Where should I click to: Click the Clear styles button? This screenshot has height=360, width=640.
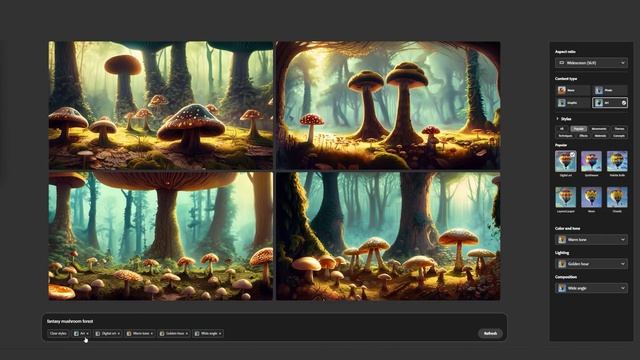58,333
